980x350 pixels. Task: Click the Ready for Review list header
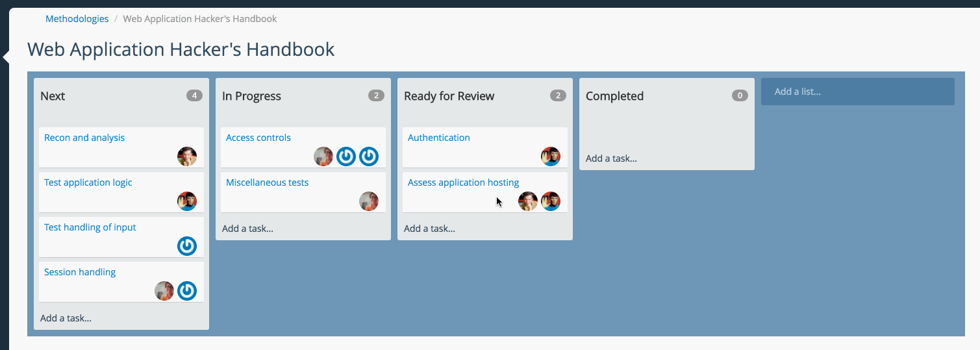pyautogui.click(x=449, y=96)
